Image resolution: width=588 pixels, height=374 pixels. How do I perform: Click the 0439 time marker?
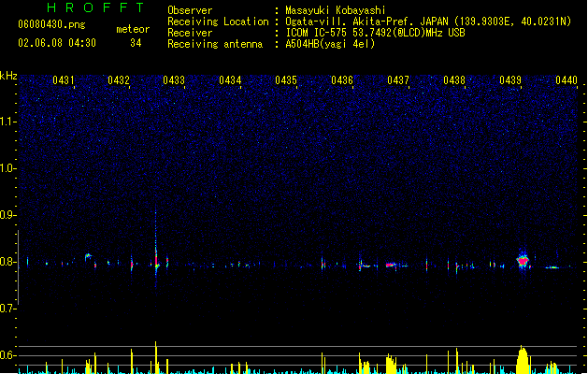click(510, 80)
